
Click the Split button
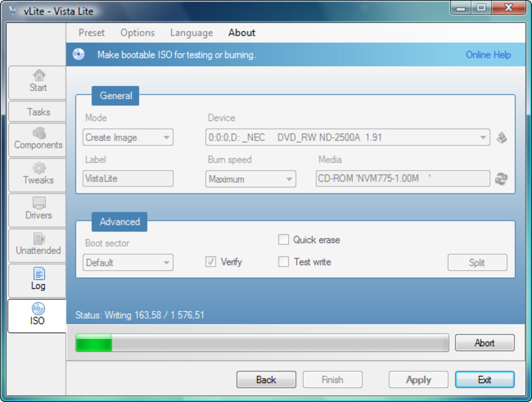[x=477, y=263]
